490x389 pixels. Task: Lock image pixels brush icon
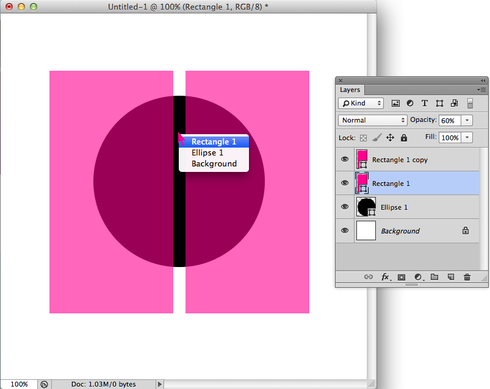click(377, 137)
